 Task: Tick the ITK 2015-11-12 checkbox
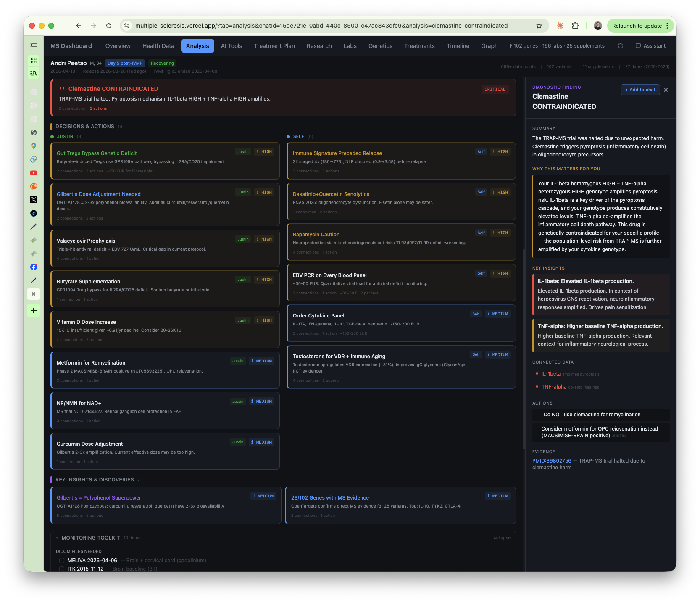[x=62, y=569]
